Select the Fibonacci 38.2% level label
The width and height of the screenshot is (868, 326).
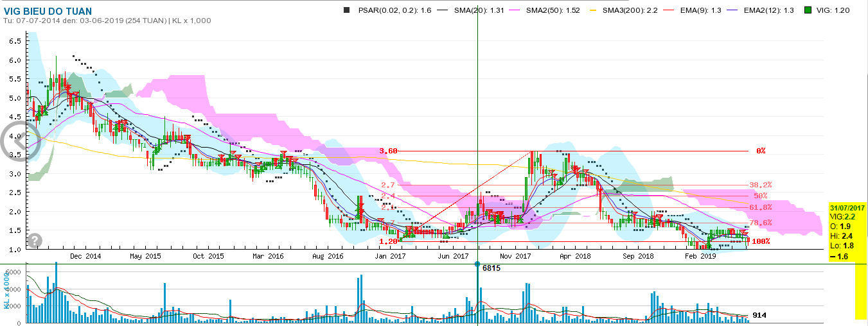tap(760, 185)
